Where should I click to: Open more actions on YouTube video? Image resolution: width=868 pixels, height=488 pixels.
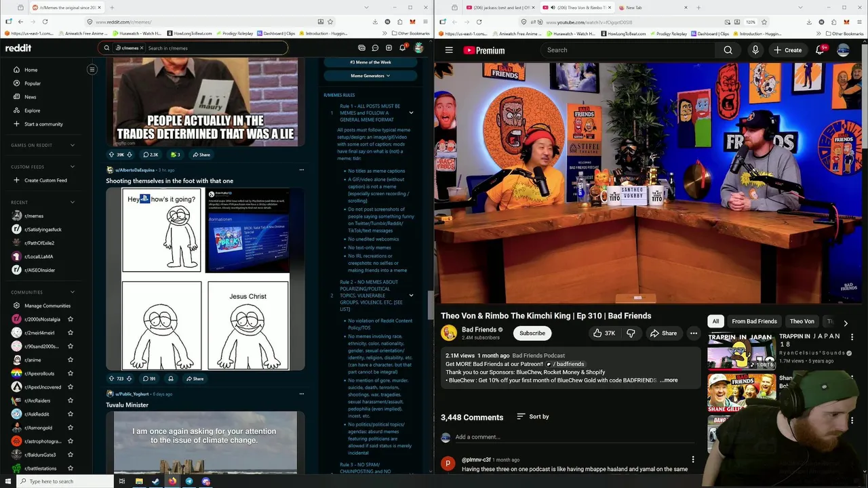(693, 333)
